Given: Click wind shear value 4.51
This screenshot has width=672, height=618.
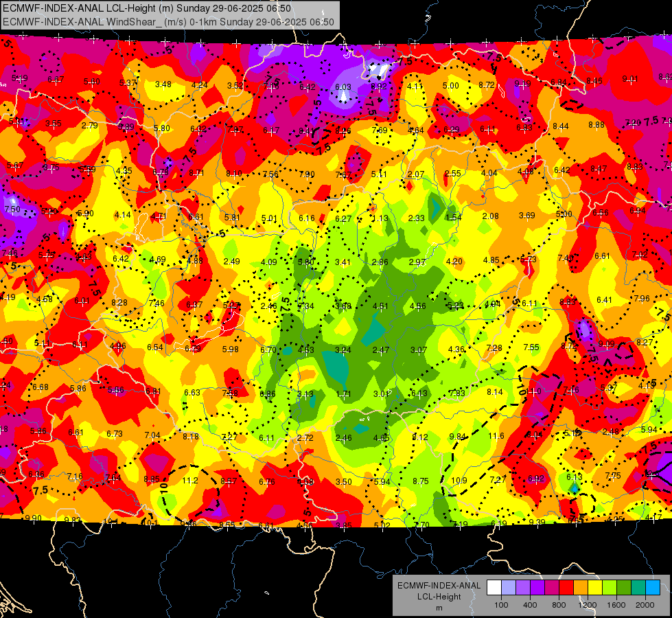Looking at the screenshot, I should coord(380,306).
